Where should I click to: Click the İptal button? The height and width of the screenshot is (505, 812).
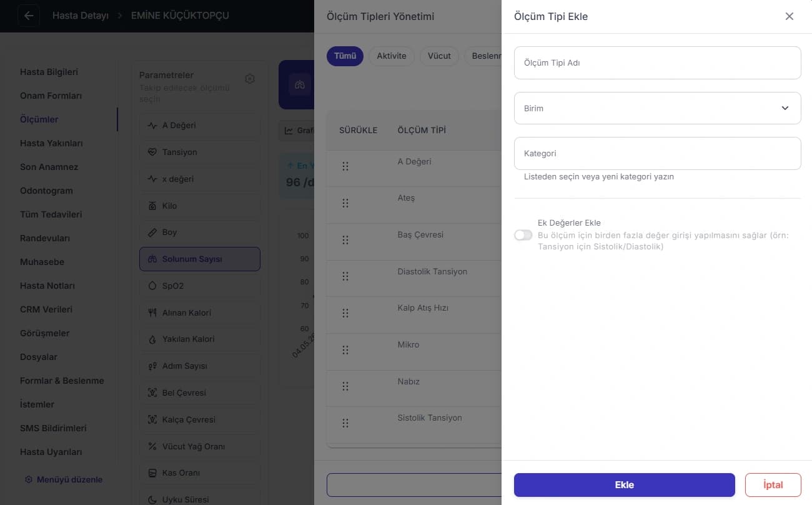pyautogui.click(x=773, y=484)
